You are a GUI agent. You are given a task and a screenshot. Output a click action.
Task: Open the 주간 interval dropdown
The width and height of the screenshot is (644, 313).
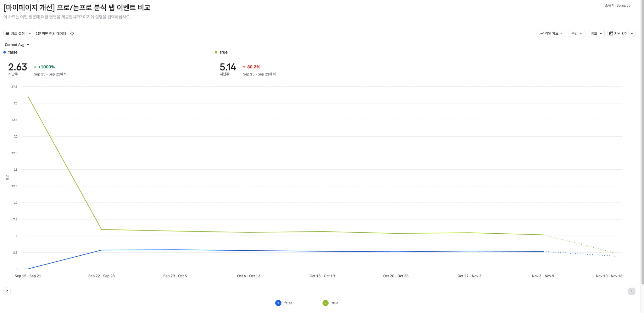[576, 34]
